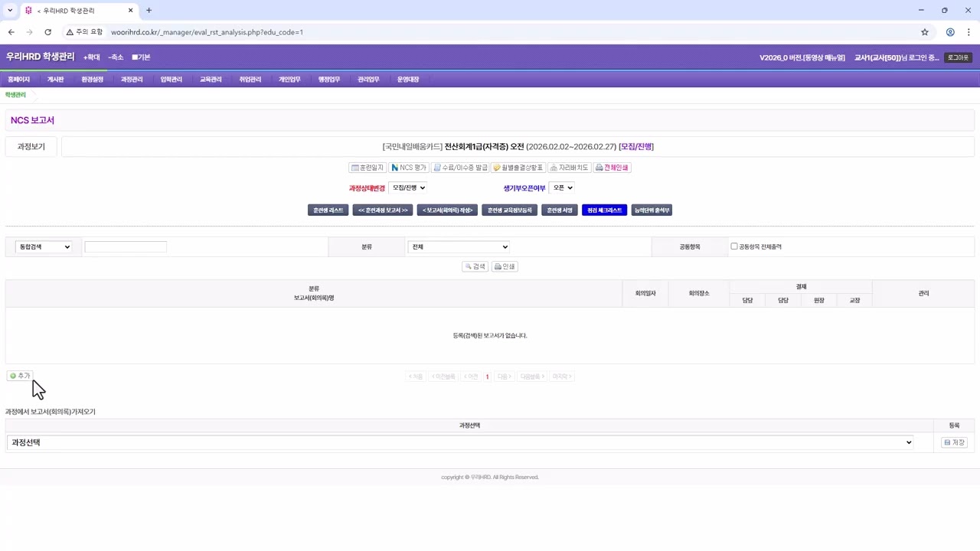Click the < 보고서(회의록) 작성> button

coord(447,210)
